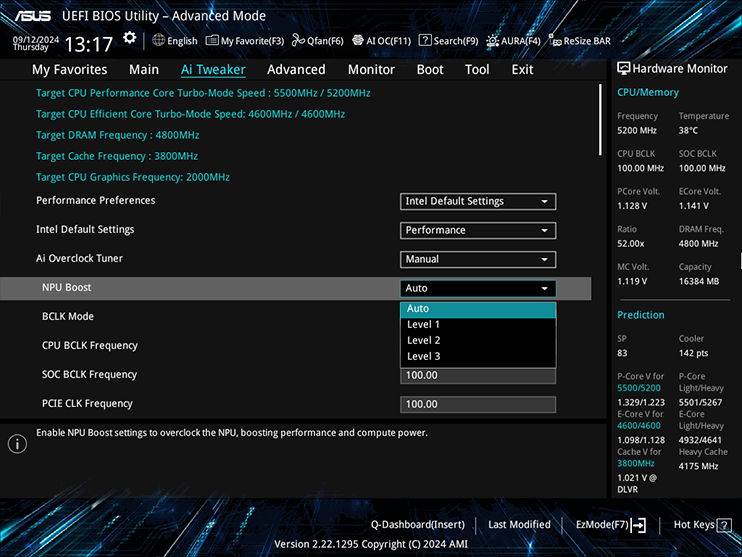Select Level 1 in NPU Boost list
Image resolution: width=742 pixels, height=557 pixels.
tap(423, 324)
